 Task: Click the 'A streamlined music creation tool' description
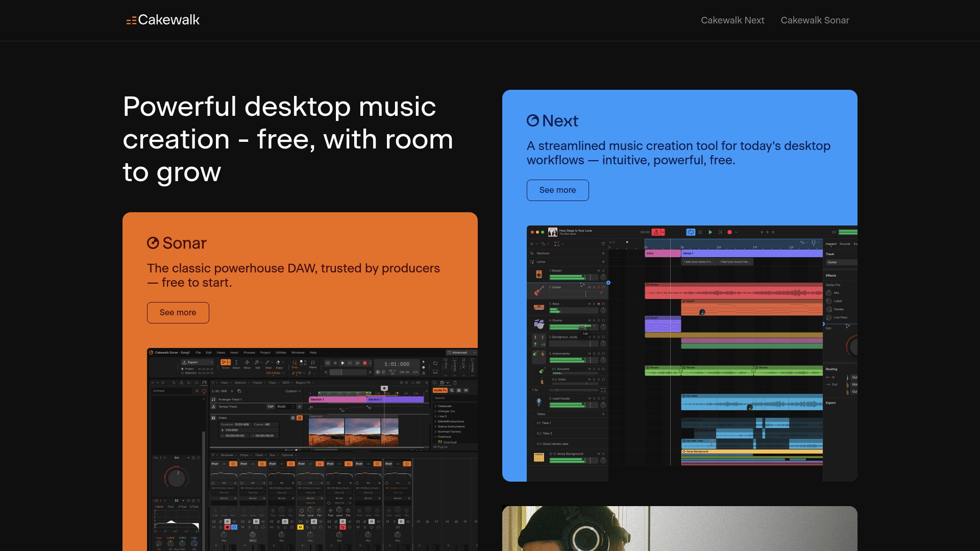point(678,153)
